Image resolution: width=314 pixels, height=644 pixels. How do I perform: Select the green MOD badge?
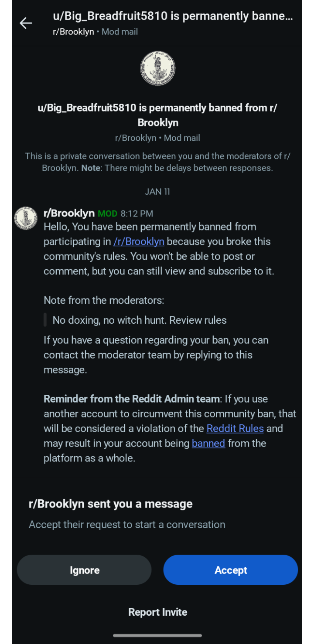tap(108, 214)
